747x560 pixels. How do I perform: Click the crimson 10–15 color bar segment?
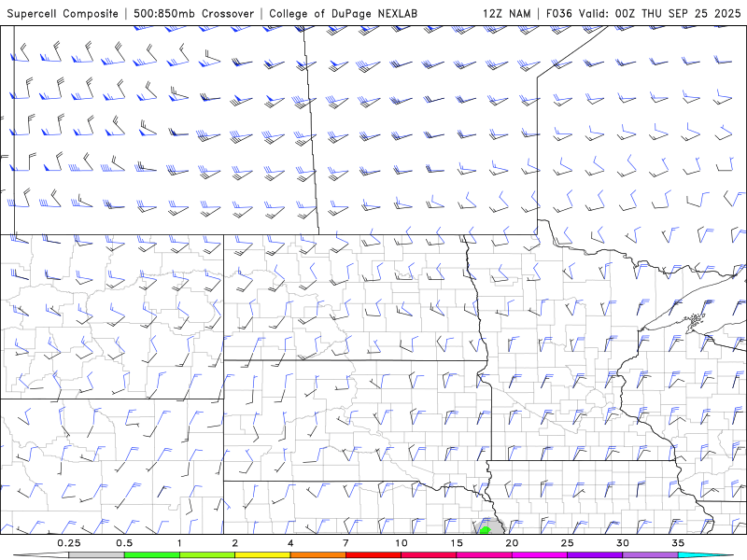429,555
